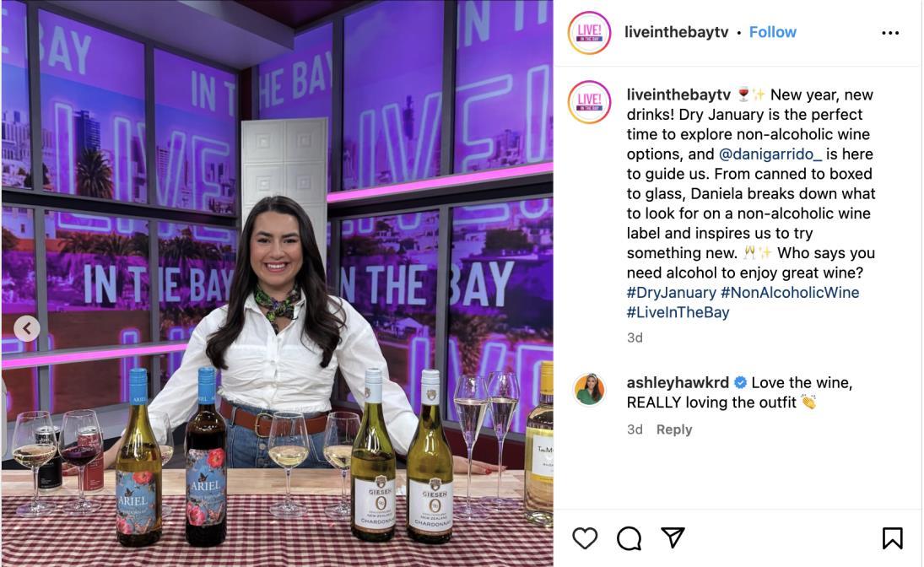Open the #LiveInTheBay hashtag
This screenshot has width=924, height=567.
point(678,312)
